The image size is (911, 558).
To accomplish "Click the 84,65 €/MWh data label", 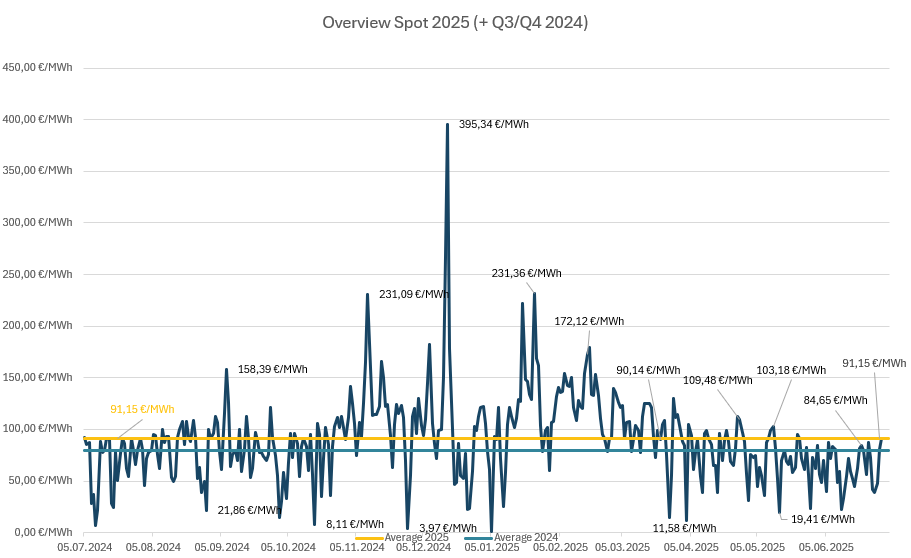I will 835,400.
